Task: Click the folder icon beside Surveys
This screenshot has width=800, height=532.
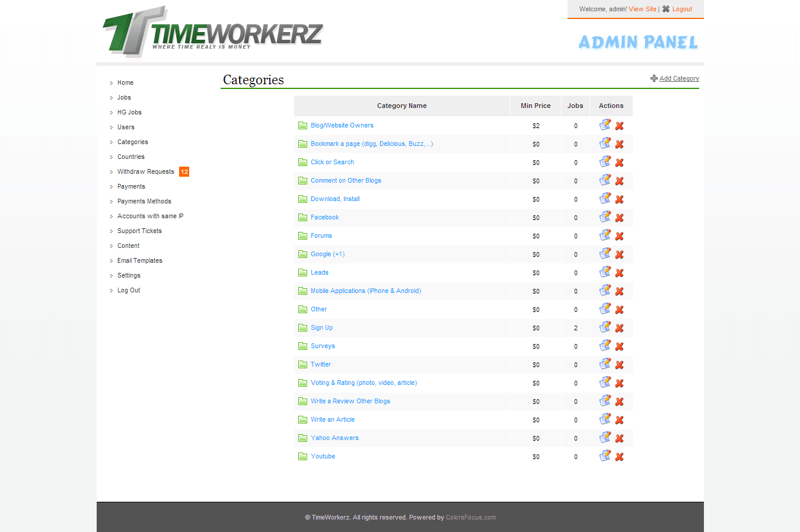Action: pos(302,346)
